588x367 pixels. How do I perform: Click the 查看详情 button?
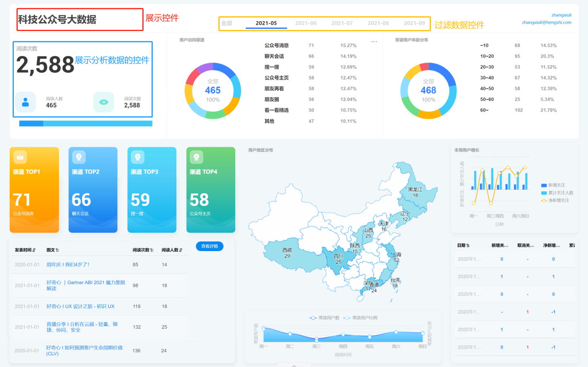(x=209, y=246)
